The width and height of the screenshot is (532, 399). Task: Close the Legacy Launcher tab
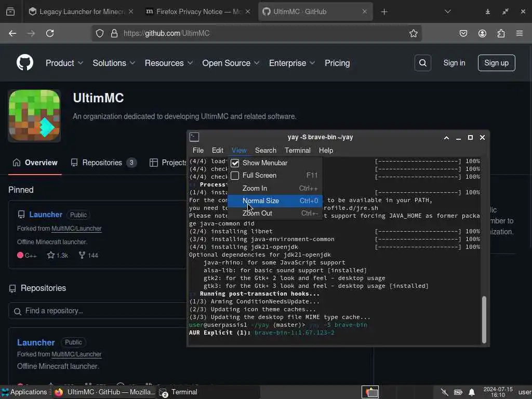click(130, 11)
